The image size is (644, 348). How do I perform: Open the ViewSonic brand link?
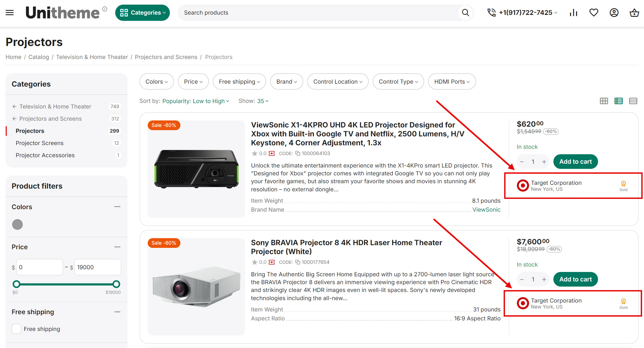(486, 209)
